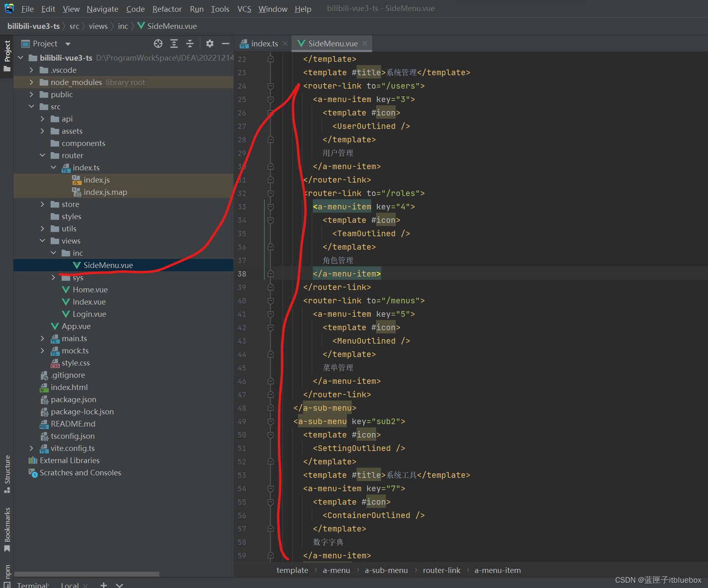Expand the store folder
Screen dimensions: 708x588
[x=42, y=204]
